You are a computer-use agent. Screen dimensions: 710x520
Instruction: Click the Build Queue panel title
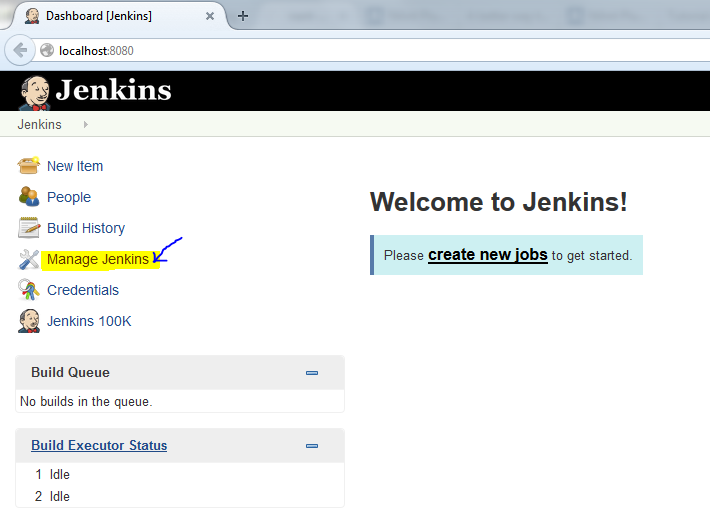coord(70,372)
